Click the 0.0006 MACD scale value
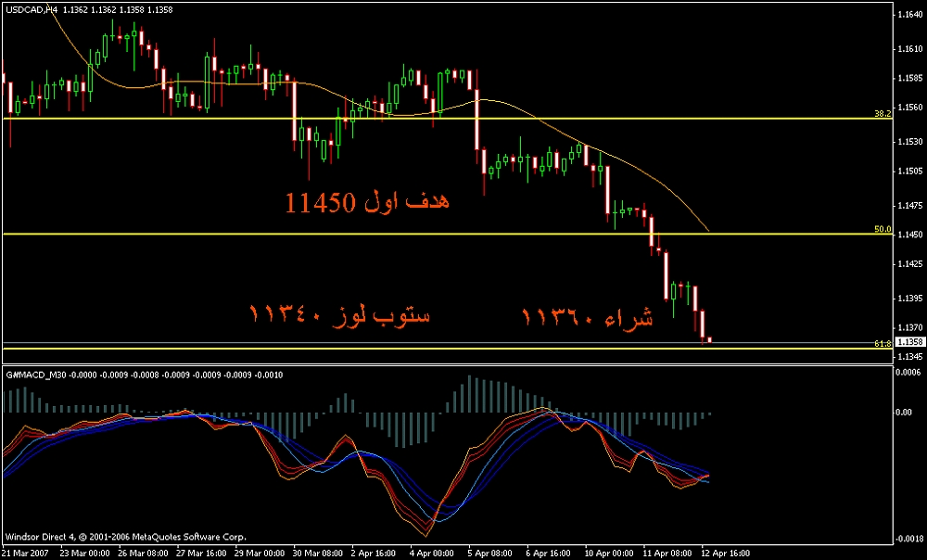927x560 pixels. point(909,372)
